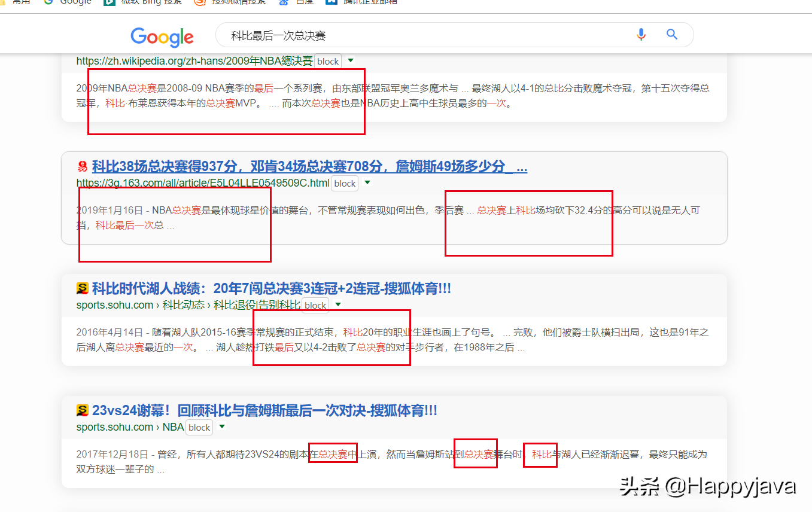Click the sports.sohu.com › NBA breadcrumb

(x=130, y=427)
